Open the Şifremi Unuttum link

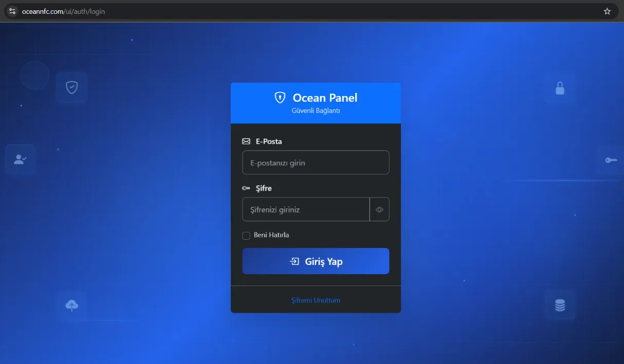316,300
